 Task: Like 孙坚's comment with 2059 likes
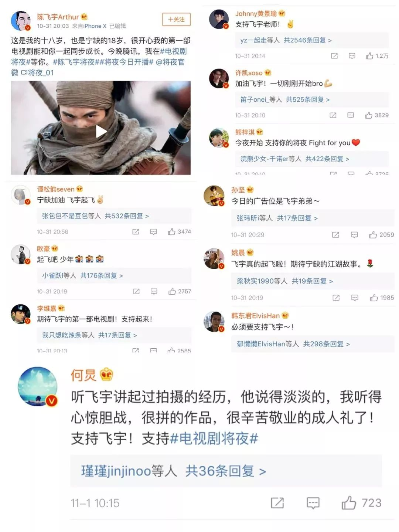381,235
